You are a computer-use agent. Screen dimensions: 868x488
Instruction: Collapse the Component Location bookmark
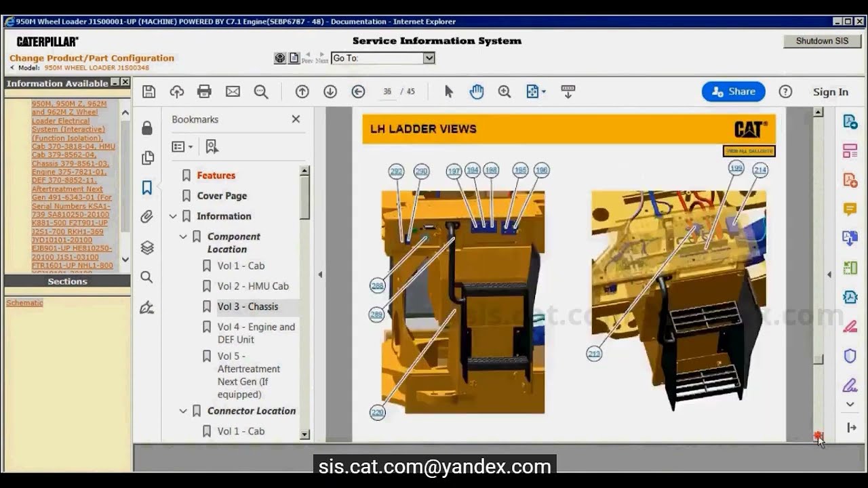pos(183,237)
